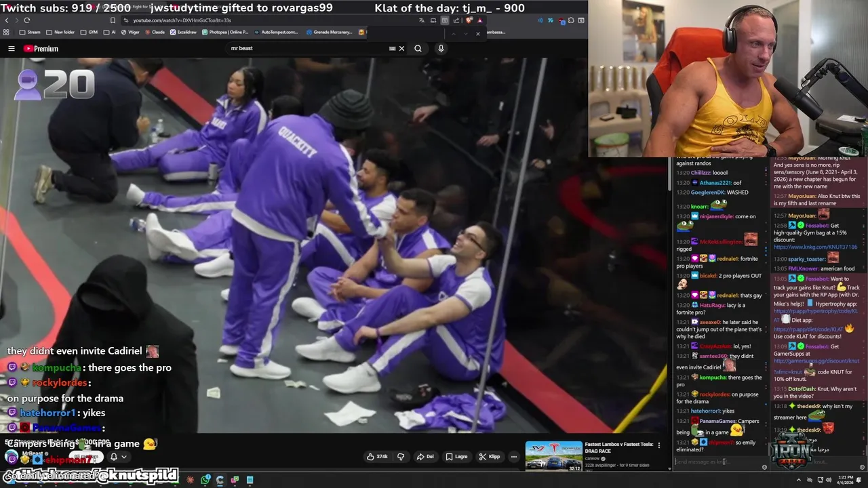The width and height of the screenshot is (868, 488).
Task: Open the YouTube hamburger guide menu
Action: [x=12, y=49]
